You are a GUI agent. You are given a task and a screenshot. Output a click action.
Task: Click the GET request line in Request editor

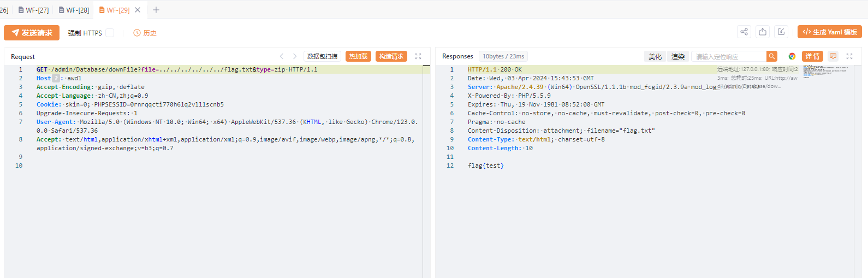tap(177, 69)
